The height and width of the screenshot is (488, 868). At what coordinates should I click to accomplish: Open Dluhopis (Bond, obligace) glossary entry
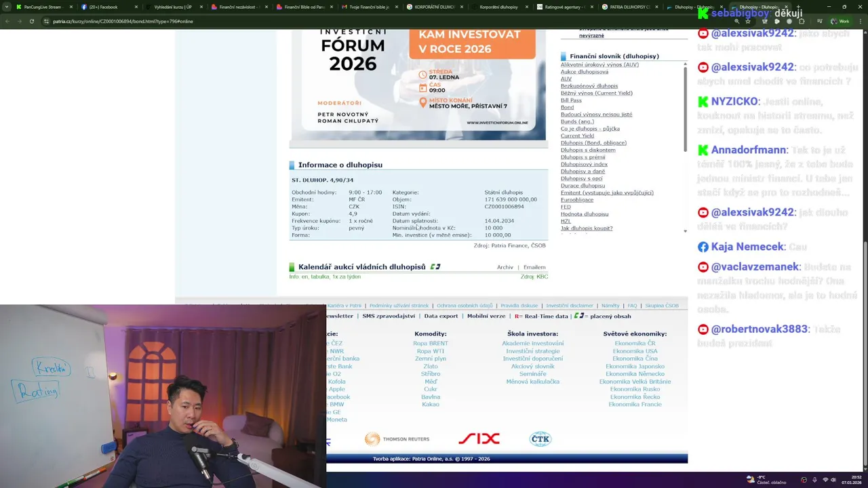point(593,143)
